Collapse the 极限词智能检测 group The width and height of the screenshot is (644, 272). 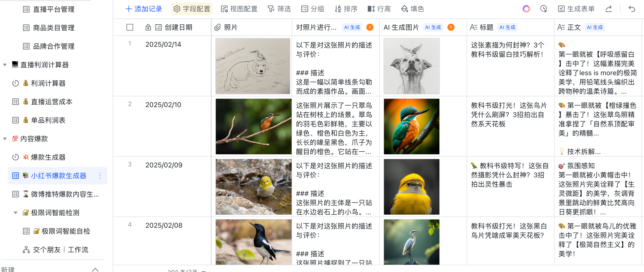16,213
